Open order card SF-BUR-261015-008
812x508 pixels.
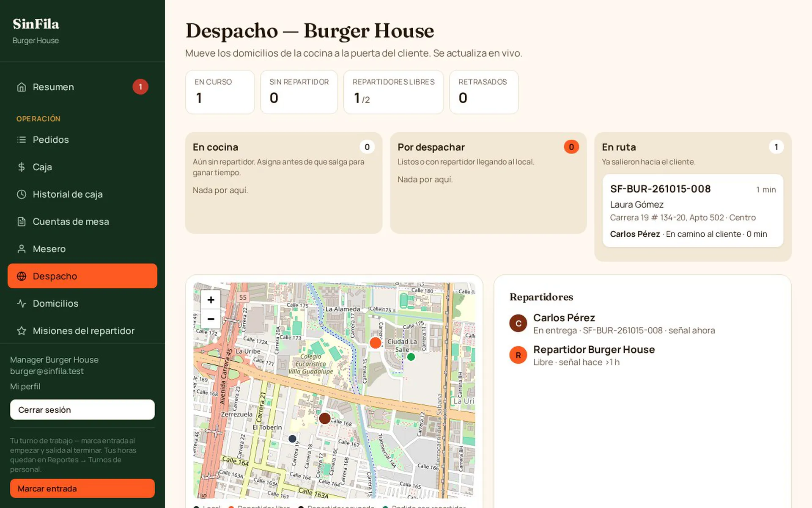click(693, 211)
